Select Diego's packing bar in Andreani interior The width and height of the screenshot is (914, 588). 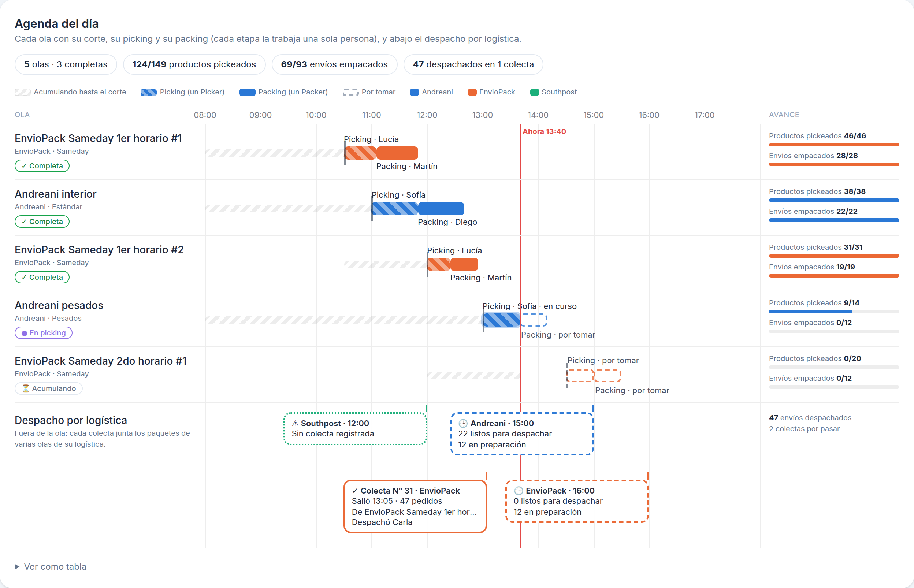coord(441,209)
